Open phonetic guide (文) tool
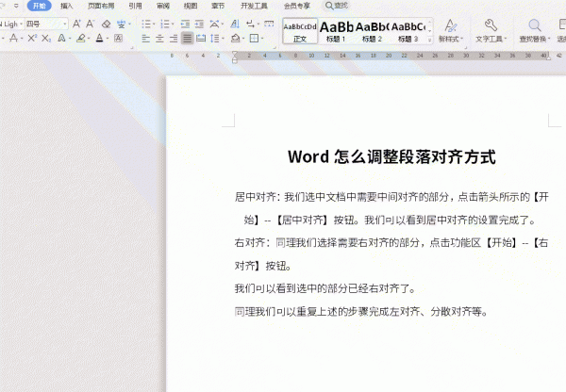Image resolution: width=566 pixels, height=392 pixels. pos(121,24)
